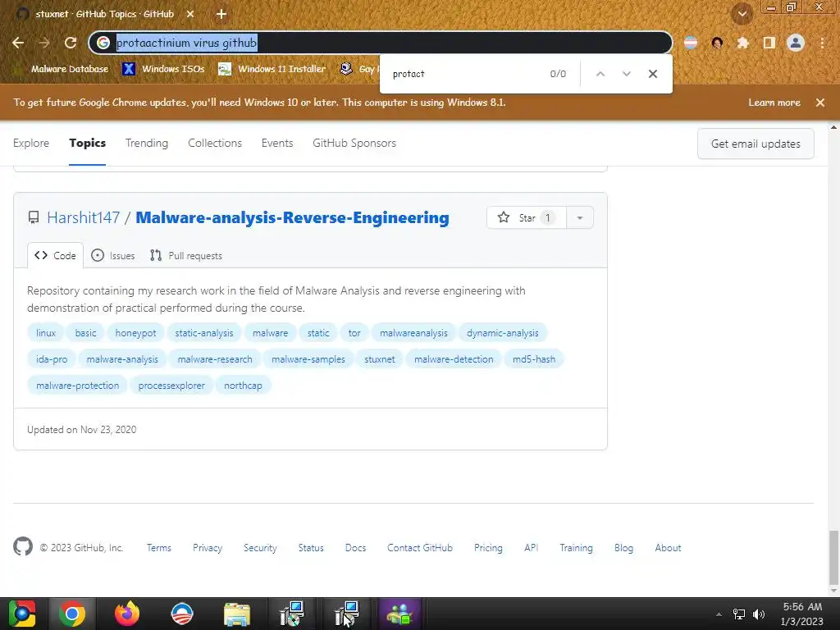Click the volume speaker tray icon
This screenshot has width=840, height=630.
(x=759, y=614)
